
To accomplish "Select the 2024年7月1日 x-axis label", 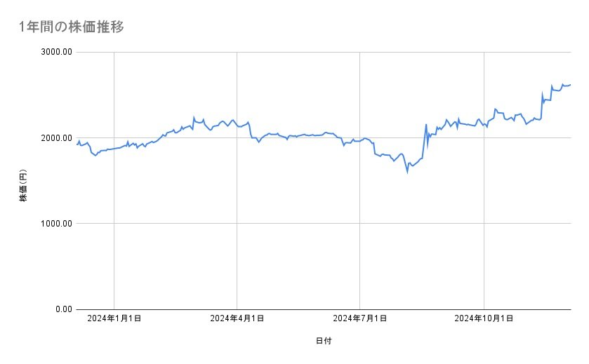I will tap(360, 319).
